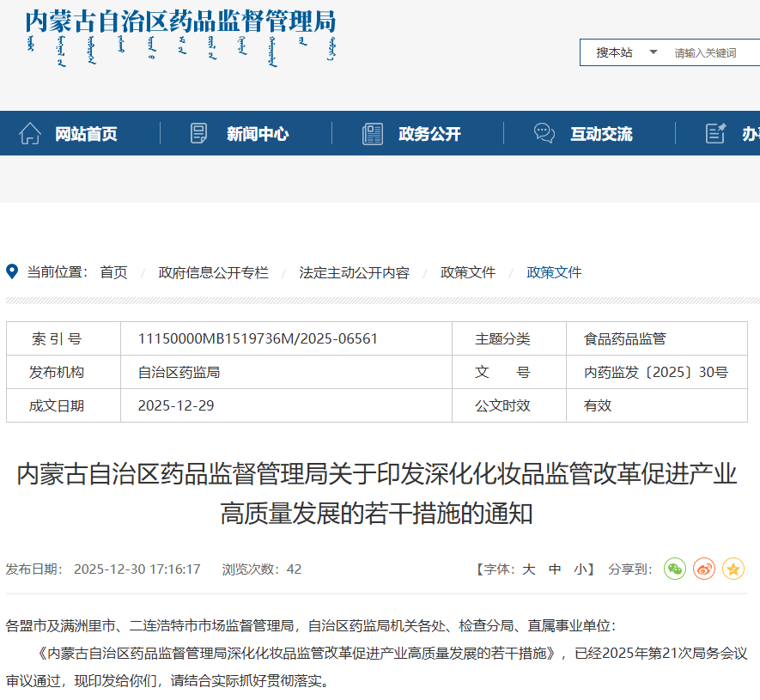Share article via the Weibo icon

pyautogui.click(x=704, y=569)
